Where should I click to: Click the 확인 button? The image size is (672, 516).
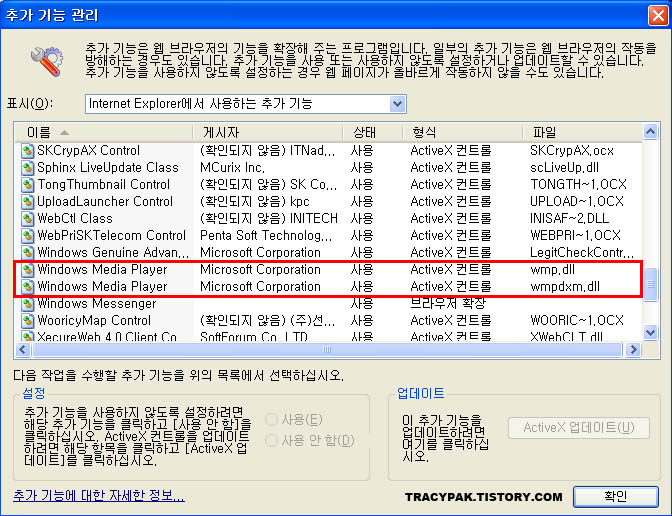point(616,497)
